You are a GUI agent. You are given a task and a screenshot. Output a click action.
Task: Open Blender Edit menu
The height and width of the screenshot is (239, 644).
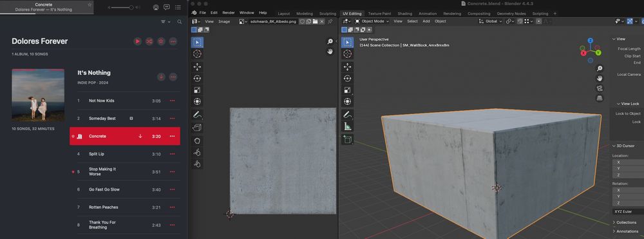pos(214,13)
